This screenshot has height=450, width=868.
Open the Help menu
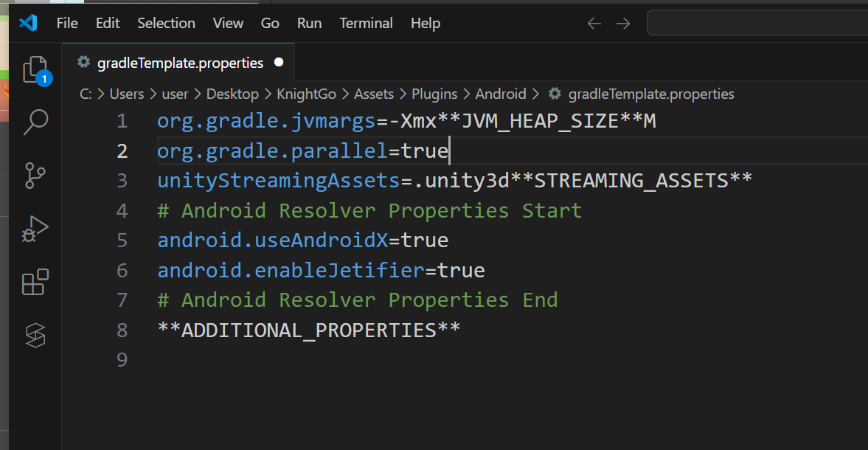426,24
